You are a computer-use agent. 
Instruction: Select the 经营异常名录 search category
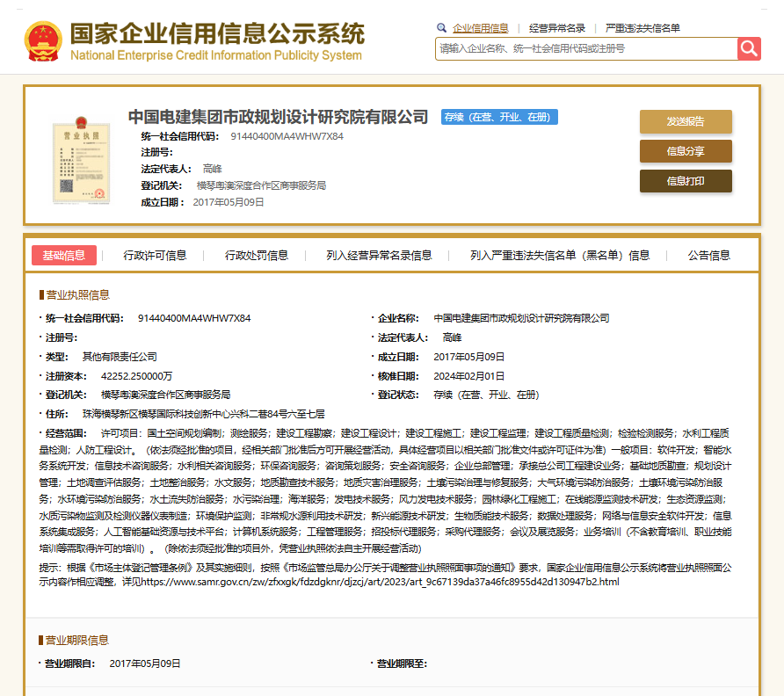pyautogui.click(x=557, y=29)
